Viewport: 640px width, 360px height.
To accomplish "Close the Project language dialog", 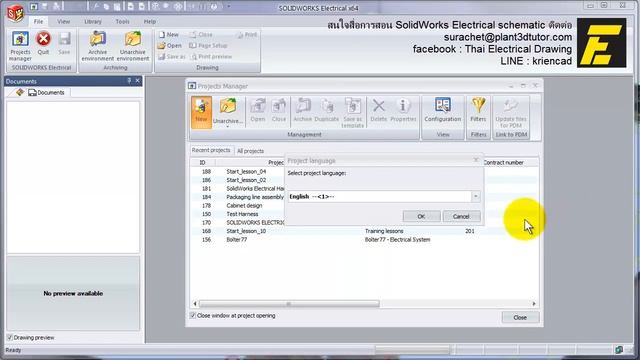I will [x=476, y=160].
